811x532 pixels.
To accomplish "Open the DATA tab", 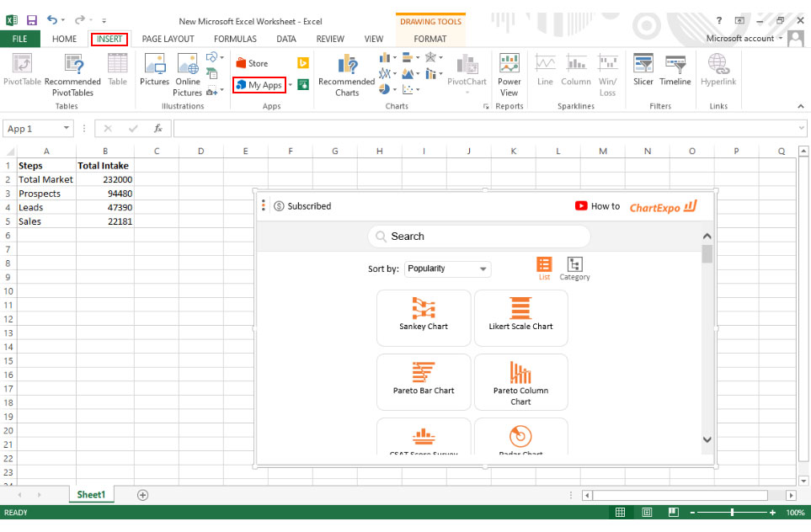I will click(286, 39).
